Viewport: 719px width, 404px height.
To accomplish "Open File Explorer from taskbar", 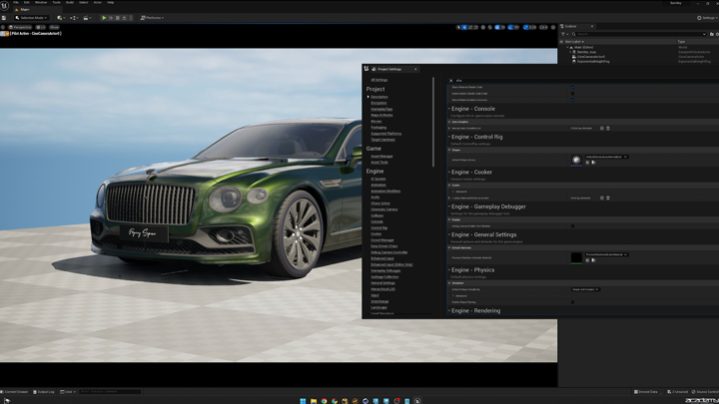I will click(x=314, y=401).
